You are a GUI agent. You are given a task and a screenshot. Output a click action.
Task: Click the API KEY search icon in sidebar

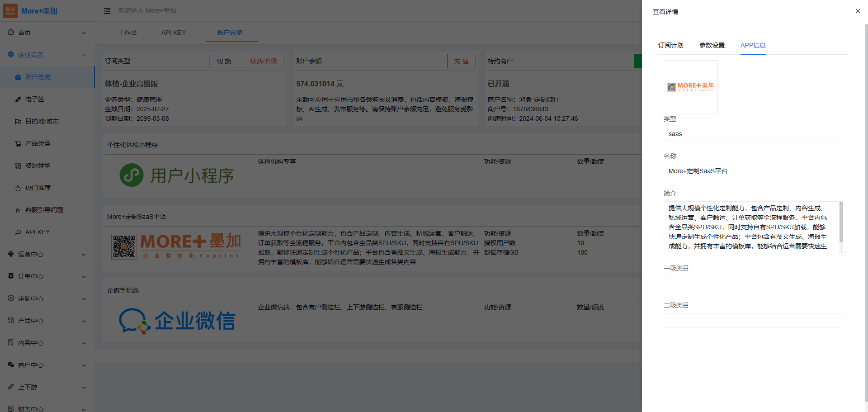tap(18, 232)
